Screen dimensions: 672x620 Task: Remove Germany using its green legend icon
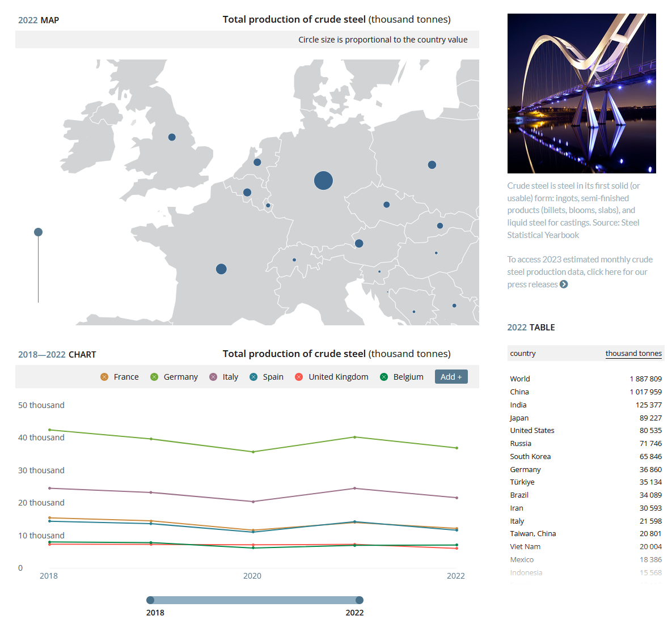pos(154,377)
